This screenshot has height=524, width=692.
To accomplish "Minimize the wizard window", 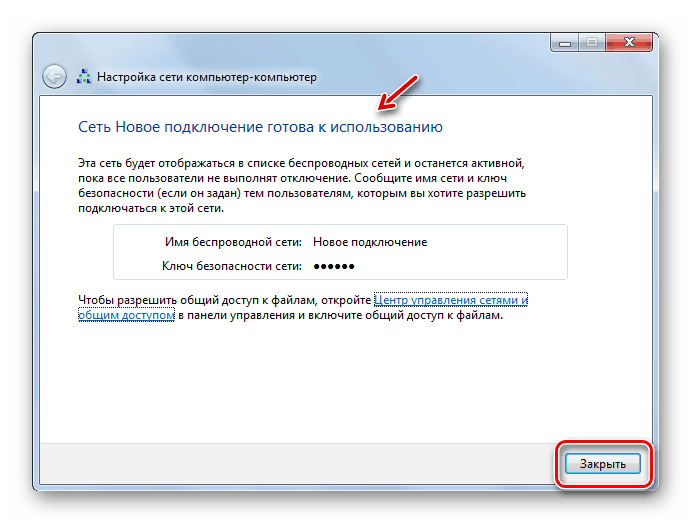I will [564, 43].
